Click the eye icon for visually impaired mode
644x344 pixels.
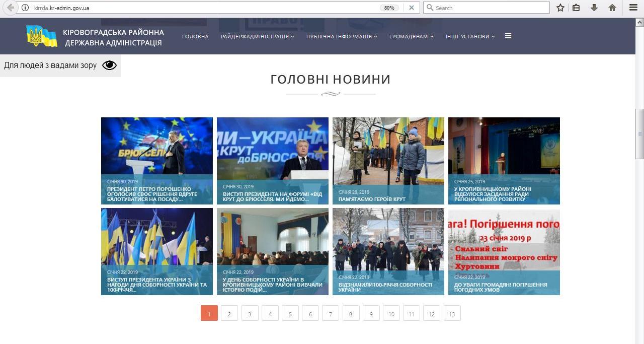click(x=109, y=65)
